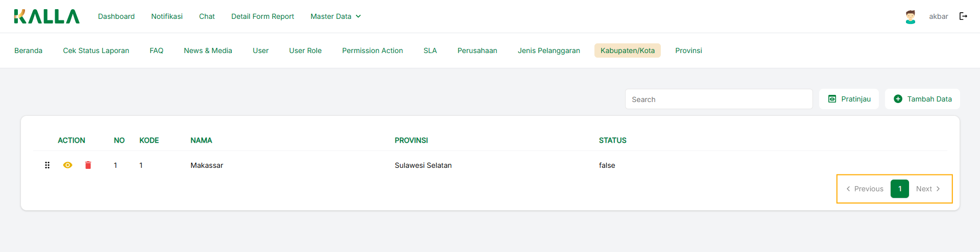980x252 pixels.
Task: Go to Previous page
Action: (865, 189)
